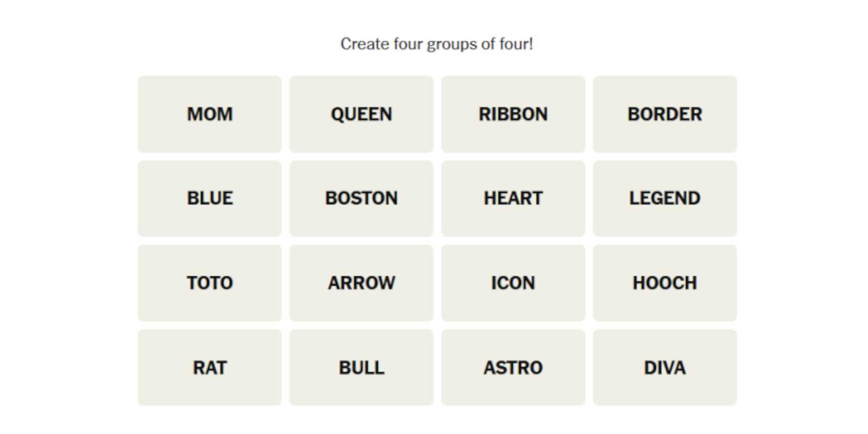Screen dimensions: 868x434
Task: Pick the QUEEN word tile
Action: (x=361, y=114)
